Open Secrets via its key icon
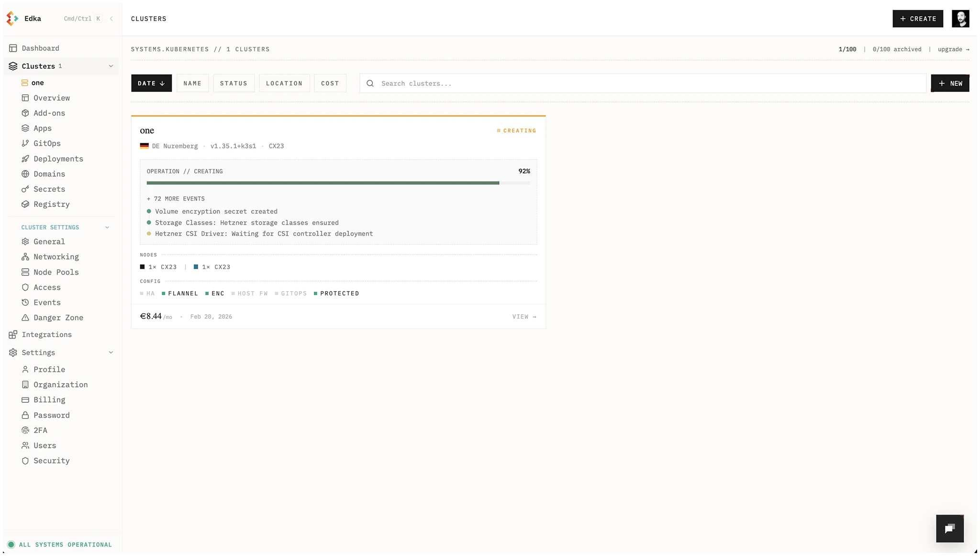 tap(25, 189)
